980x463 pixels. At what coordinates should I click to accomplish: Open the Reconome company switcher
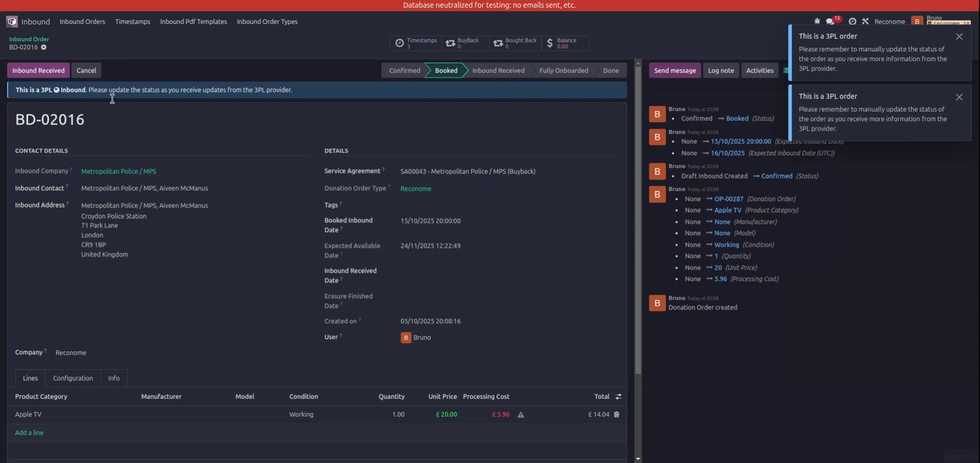click(x=890, y=21)
